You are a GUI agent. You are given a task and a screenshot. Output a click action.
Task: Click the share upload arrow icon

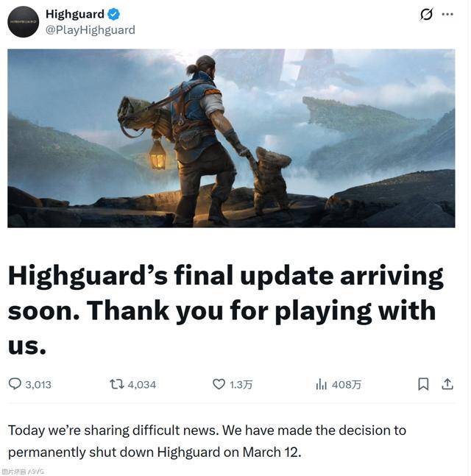pos(447,384)
